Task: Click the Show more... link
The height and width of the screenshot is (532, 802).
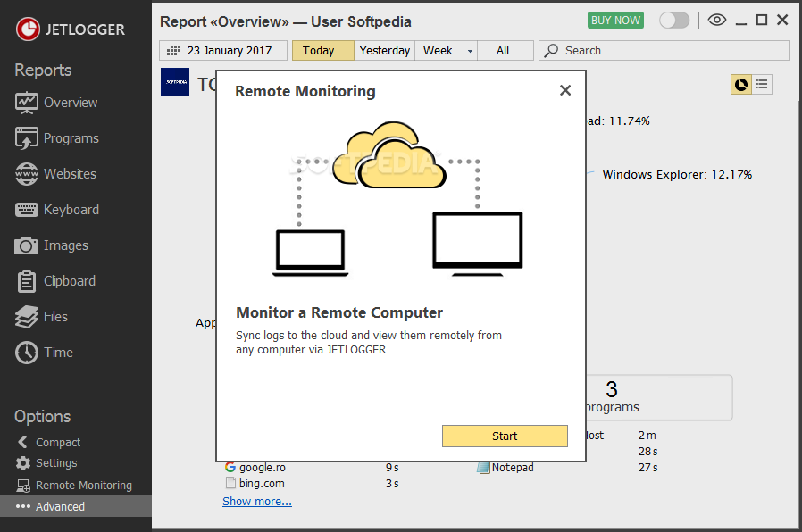Action: [257, 502]
